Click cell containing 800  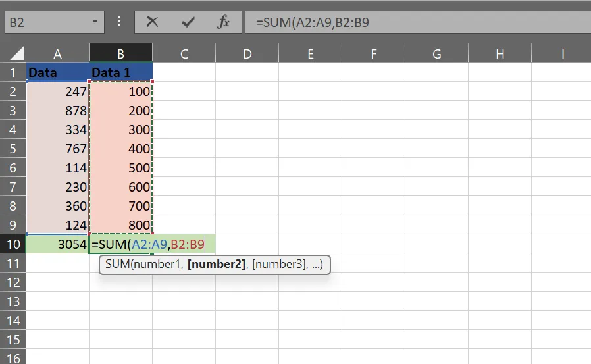pyautogui.click(x=120, y=225)
